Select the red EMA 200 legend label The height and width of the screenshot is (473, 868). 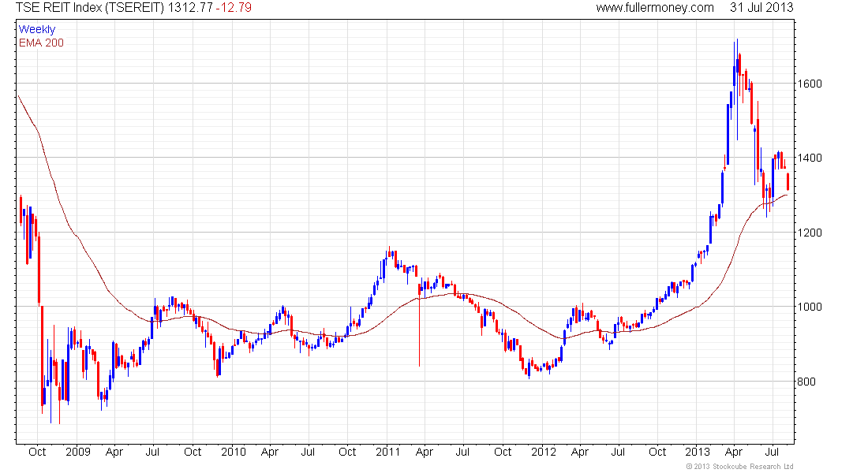coord(41,43)
